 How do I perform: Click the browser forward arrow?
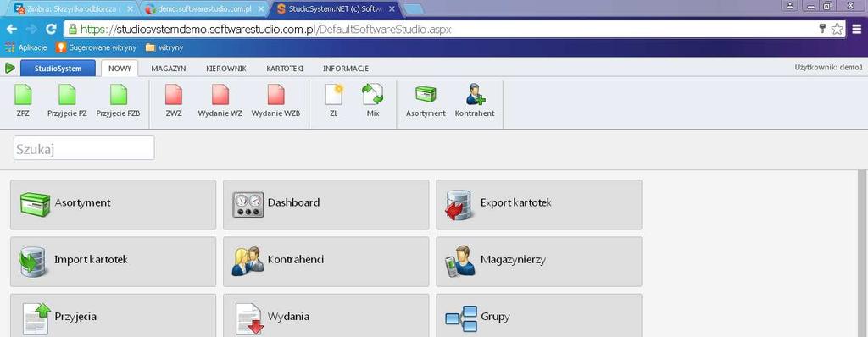click(31, 30)
